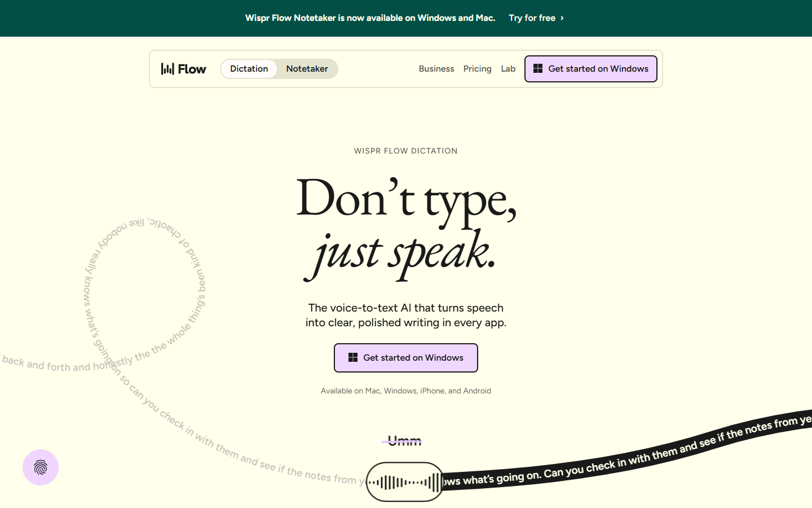Image resolution: width=812 pixels, height=508 pixels.
Task: Click the voice-to-text AI description text
Action: coord(406,315)
